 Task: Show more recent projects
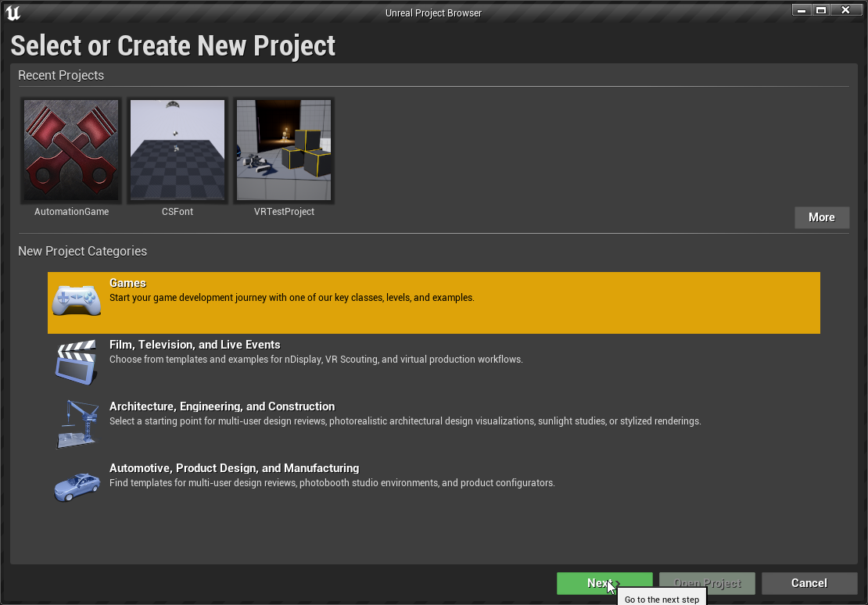[x=821, y=217]
